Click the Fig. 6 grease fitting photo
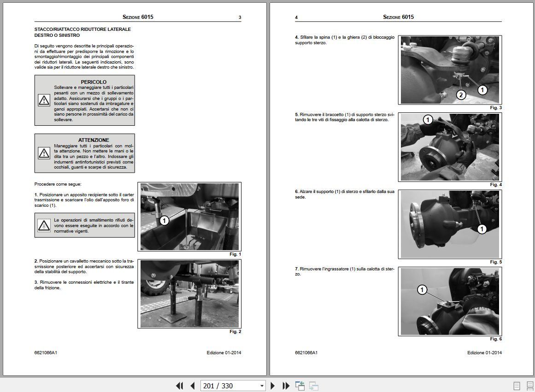 tap(449, 301)
